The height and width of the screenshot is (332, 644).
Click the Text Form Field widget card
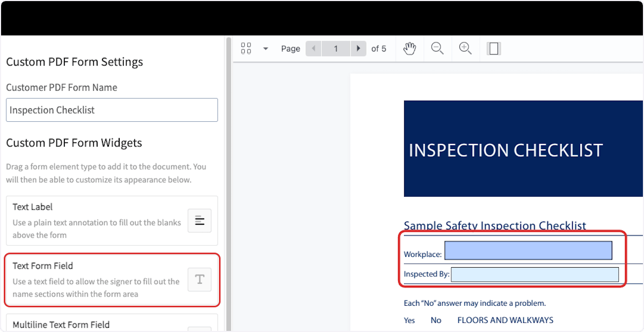point(112,279)
